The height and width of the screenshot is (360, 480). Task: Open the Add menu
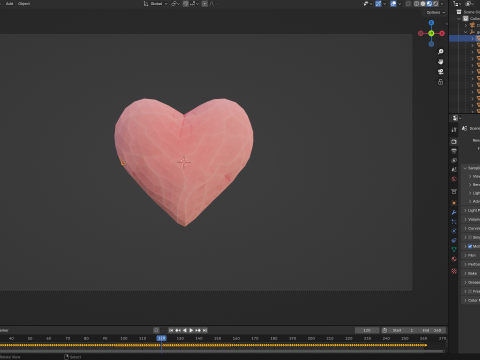(x=9, y=4)
